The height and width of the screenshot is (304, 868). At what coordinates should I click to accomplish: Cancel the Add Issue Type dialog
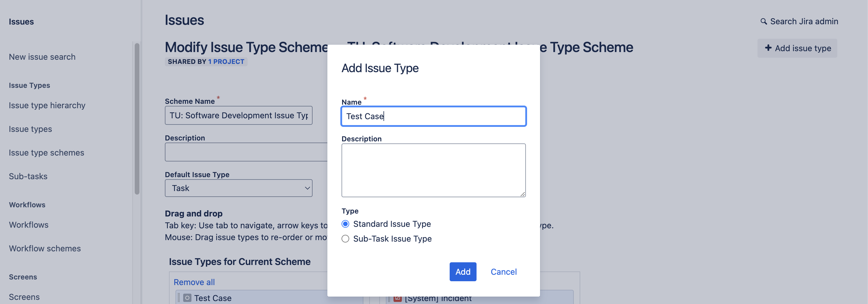503,271
